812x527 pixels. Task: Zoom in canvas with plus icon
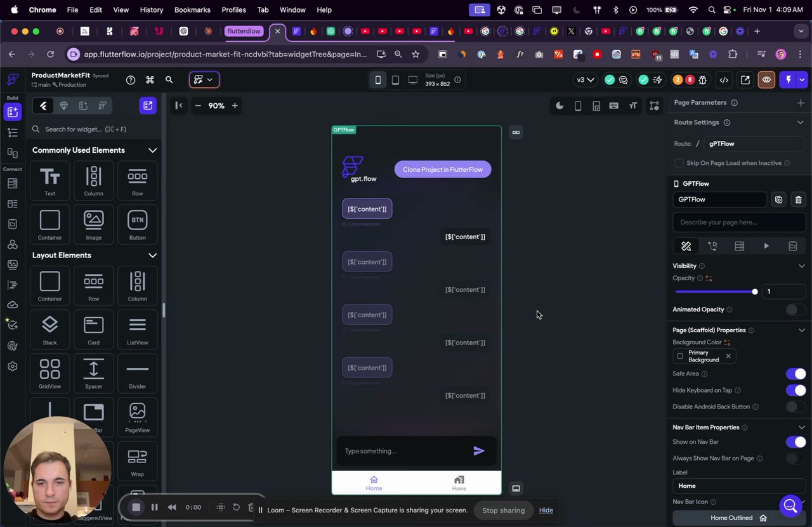click(235, 106)
